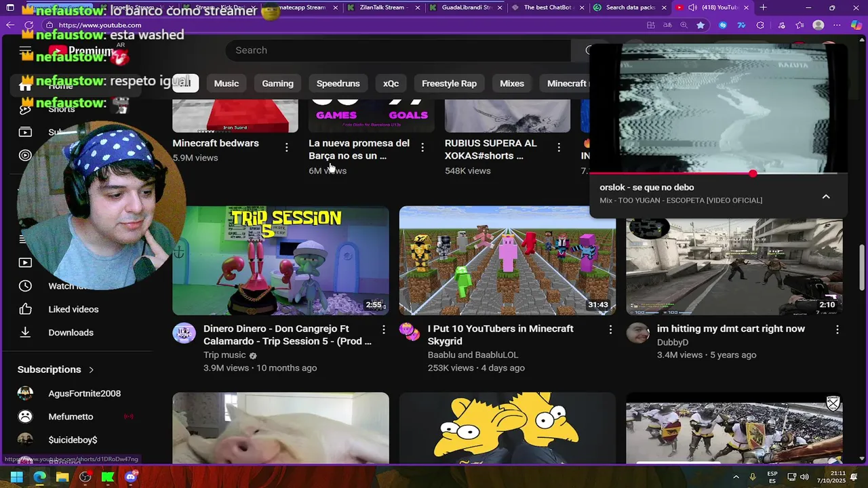Click the miniplayer progress scrubber
This screenshot has width=868, height=488.
[x=753, y=174]
